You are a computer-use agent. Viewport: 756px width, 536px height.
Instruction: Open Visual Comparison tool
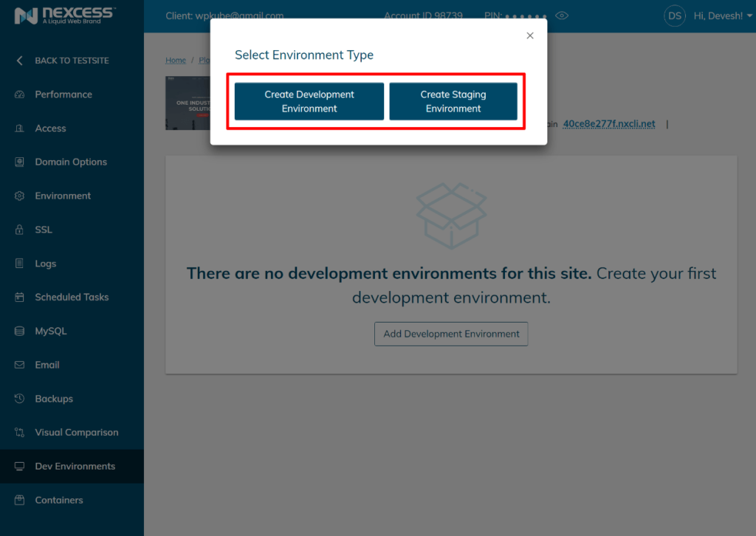pos(77,432)
